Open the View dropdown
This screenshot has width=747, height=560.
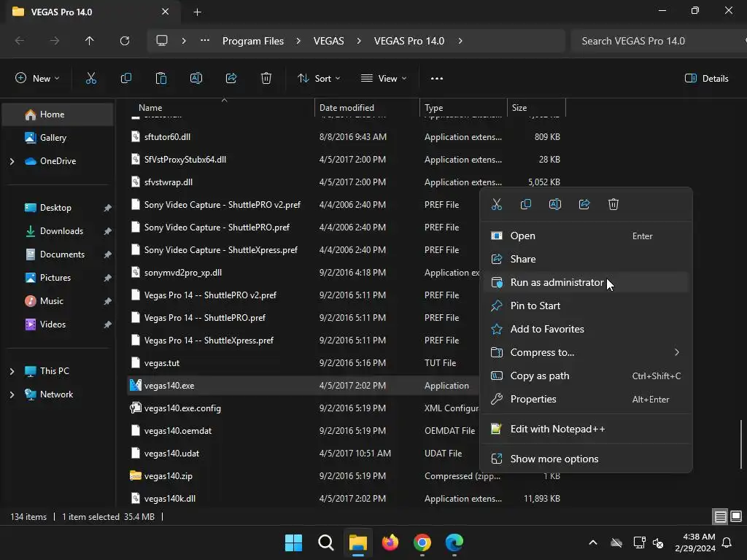[x=384, y=79]
